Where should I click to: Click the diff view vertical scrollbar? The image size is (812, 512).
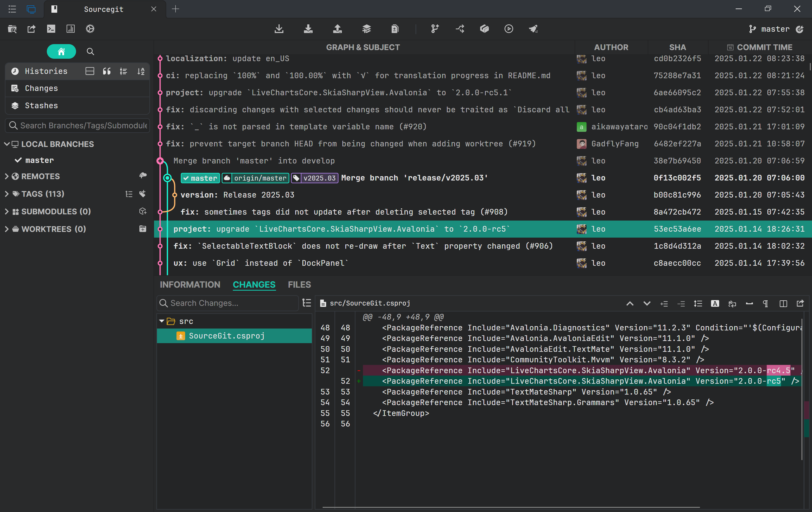[802, 388]
